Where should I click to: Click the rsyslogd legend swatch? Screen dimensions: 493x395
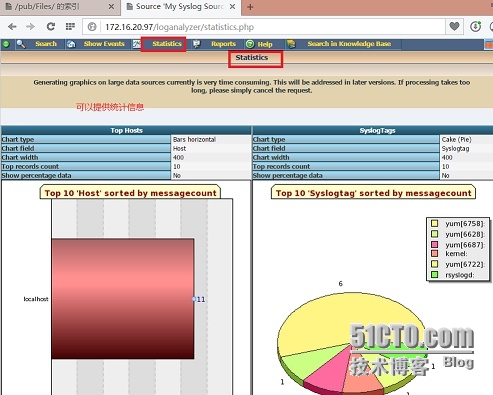[x=434, y=275]
